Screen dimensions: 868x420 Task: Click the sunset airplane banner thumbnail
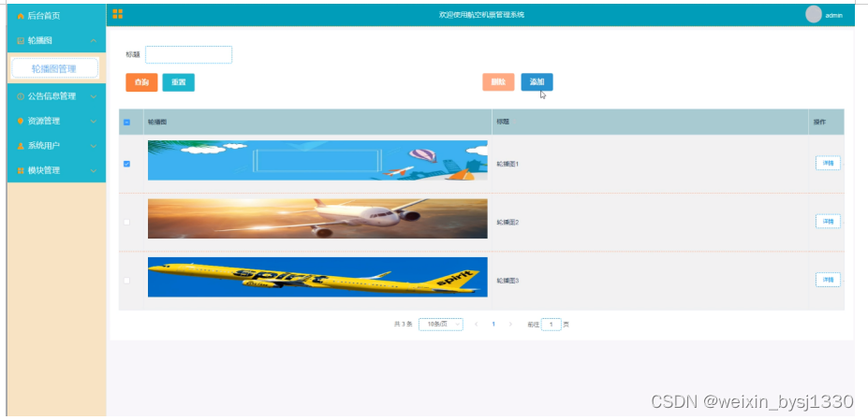tap(317, 219)
